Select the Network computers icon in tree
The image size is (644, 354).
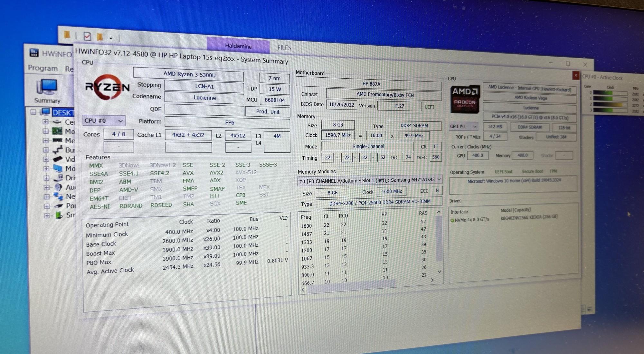[58, 196]
